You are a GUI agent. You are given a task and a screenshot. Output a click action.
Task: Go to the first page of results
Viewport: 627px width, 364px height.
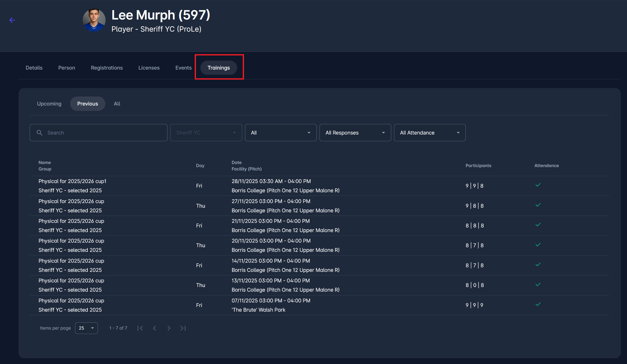(x=140, y=328)
